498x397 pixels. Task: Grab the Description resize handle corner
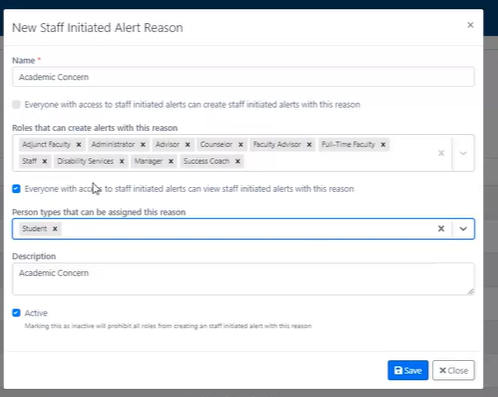pos(470,291)
